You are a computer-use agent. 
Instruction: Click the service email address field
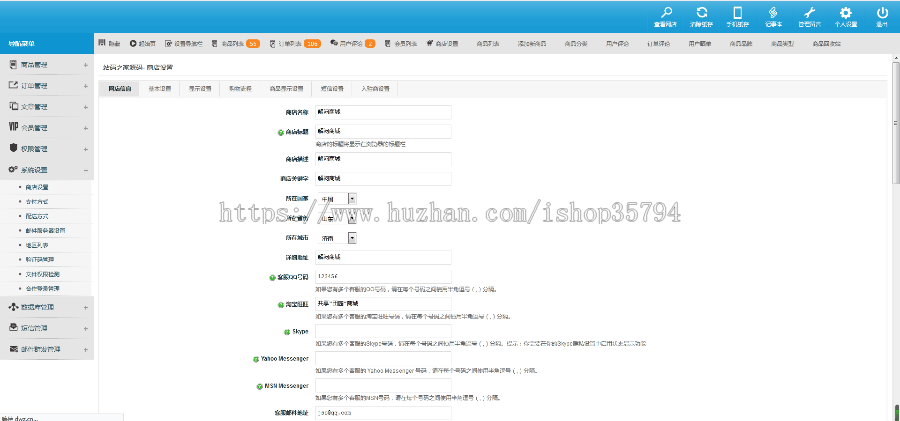click(383, 413)
